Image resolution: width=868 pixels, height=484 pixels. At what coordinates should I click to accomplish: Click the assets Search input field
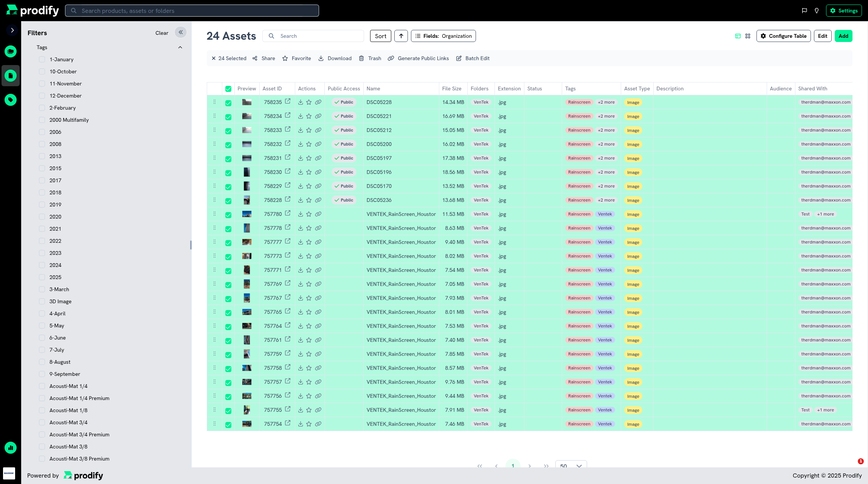click(x=318, y=36)
